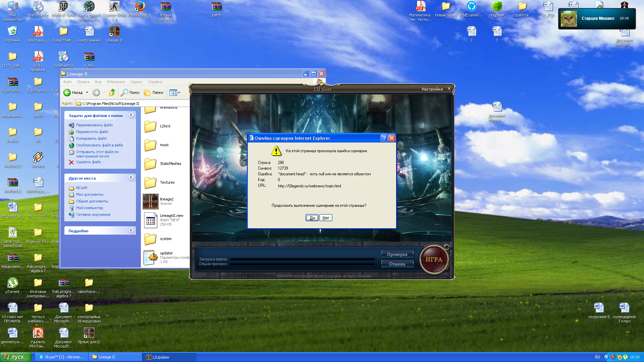Open the Файл menu in Explorer
644x362 pixels.
[67, 82]
